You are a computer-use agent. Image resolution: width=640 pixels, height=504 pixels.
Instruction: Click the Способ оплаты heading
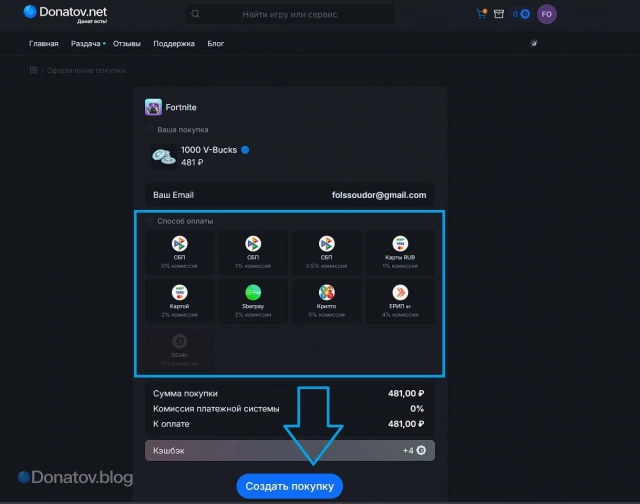pyautogui.click(x=185, y=221)
